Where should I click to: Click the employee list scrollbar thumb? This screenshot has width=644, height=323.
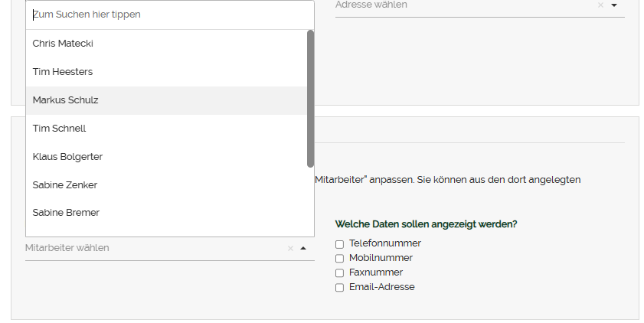coord(310,98)
